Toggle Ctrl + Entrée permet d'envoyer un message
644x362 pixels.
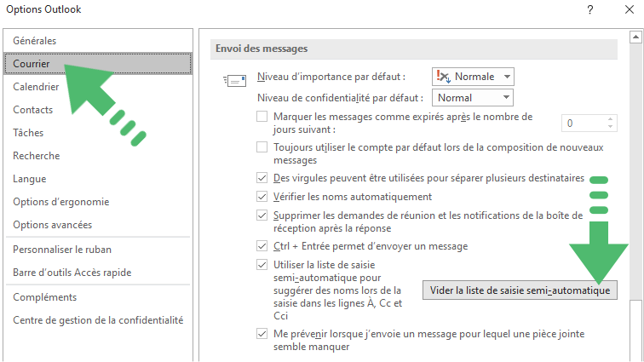[x=262, y=246]
